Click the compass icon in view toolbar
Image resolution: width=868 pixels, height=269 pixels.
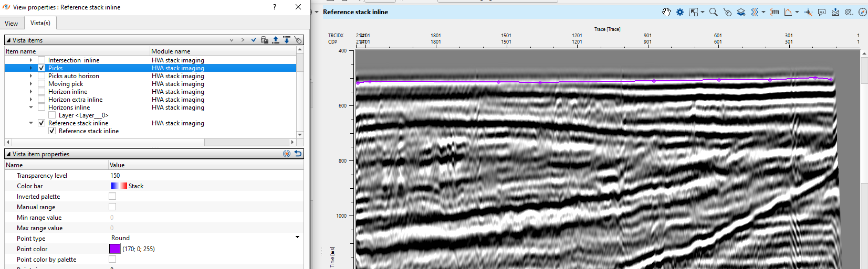862,12
